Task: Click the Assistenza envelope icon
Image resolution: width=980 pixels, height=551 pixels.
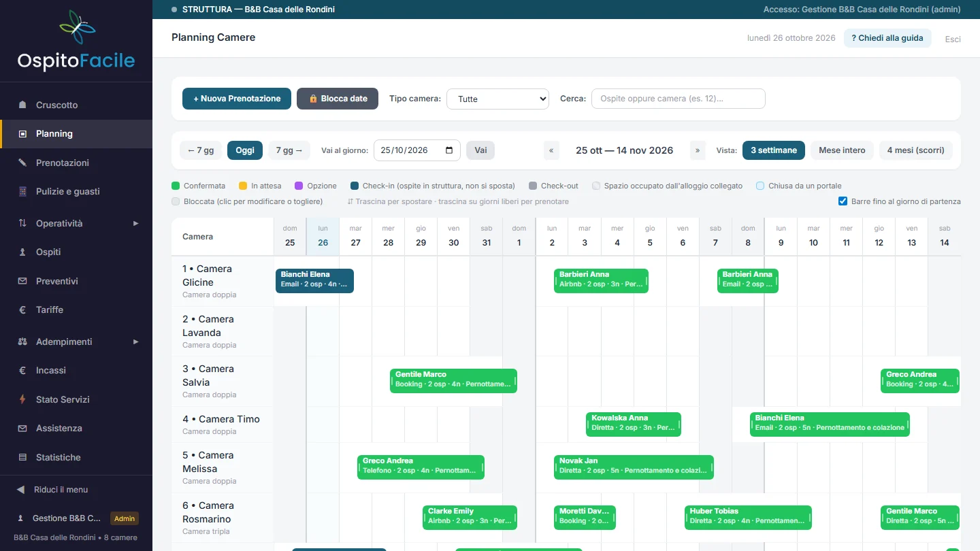Action: [x=22, y=428]
